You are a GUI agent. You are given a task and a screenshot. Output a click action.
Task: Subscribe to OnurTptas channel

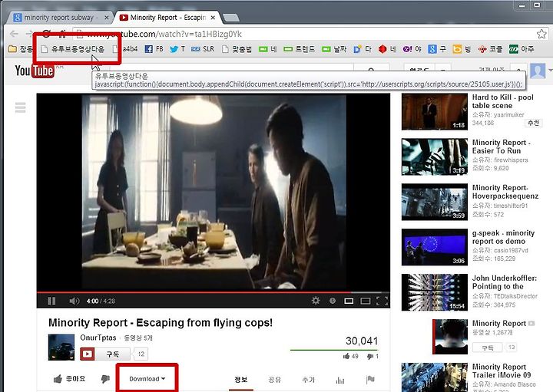point(104,354)
